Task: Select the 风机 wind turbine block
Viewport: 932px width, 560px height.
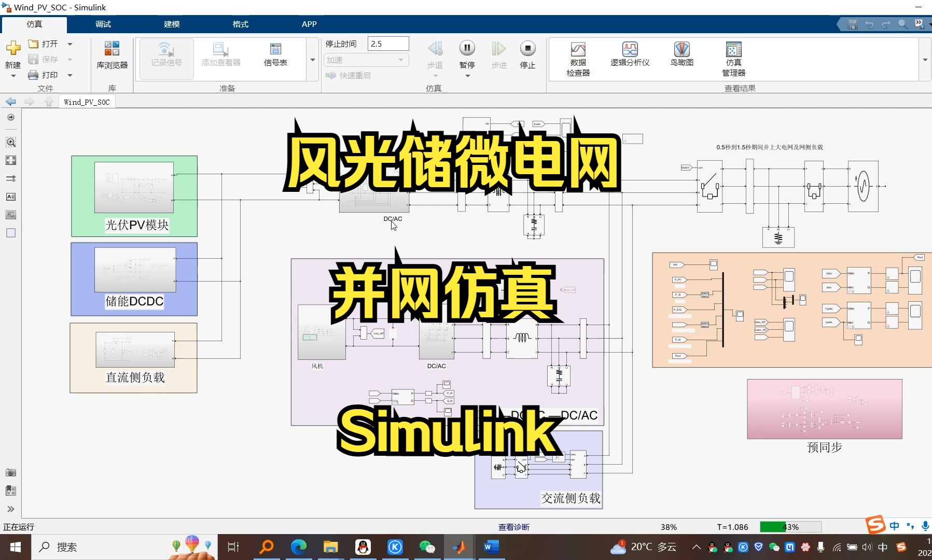Action: (x=322, y=332)
